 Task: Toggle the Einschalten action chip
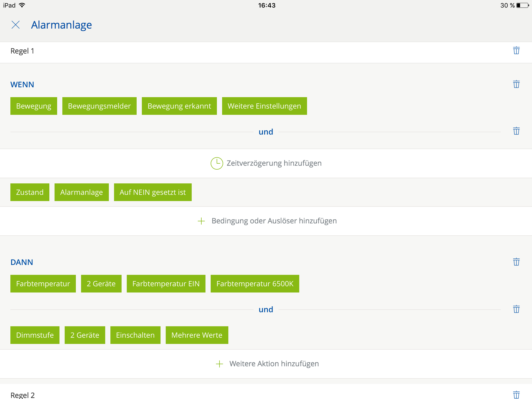click(x=135, y=335)
